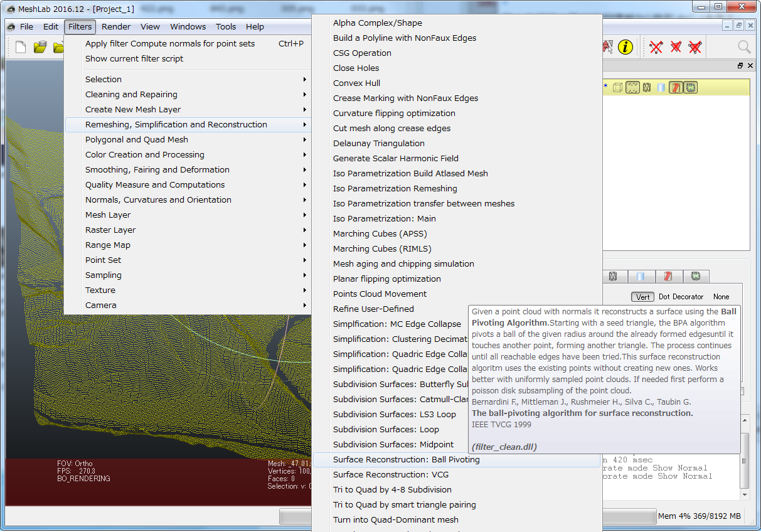Select Surface Reconstruction: VCG
Image resolution: width=761 pixels, height=532 pixels.
(x=457, y=474)
